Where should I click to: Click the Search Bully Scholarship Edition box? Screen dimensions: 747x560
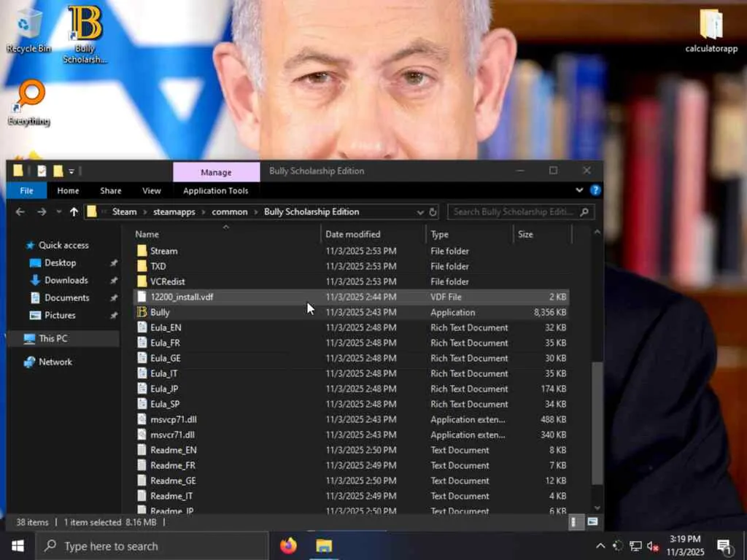(x=521, y=212)
